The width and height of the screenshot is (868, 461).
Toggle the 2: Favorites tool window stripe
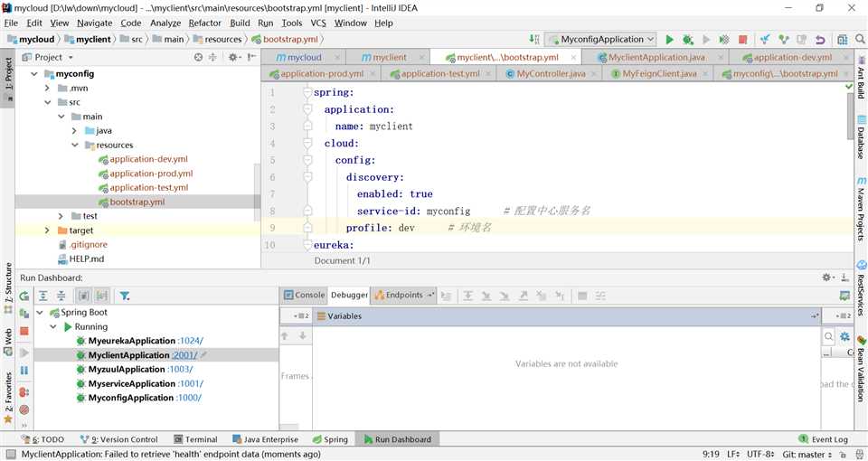pyautogui.click(x=8, y=398)
